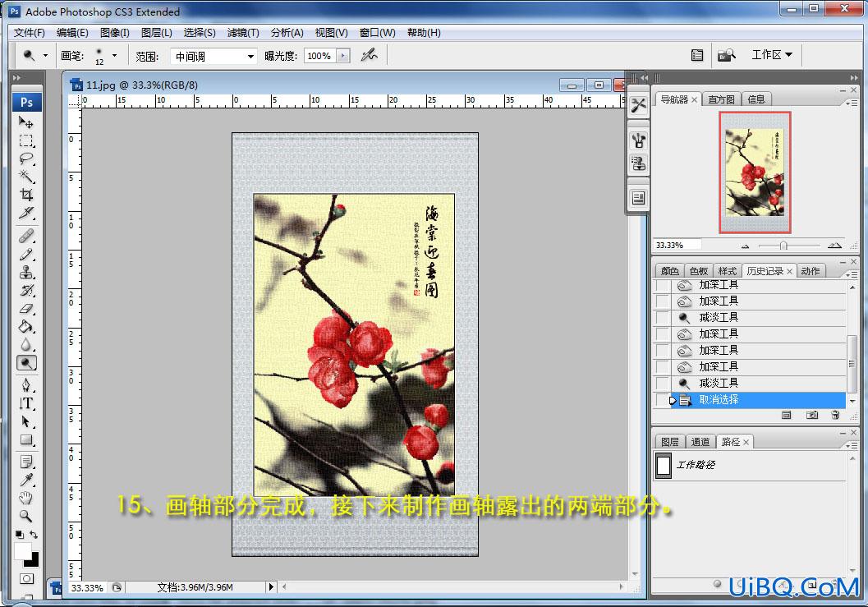The height and width of the screenshot is (607, 868).
Task: Select the Slice tool
Action: coord(26,213)
